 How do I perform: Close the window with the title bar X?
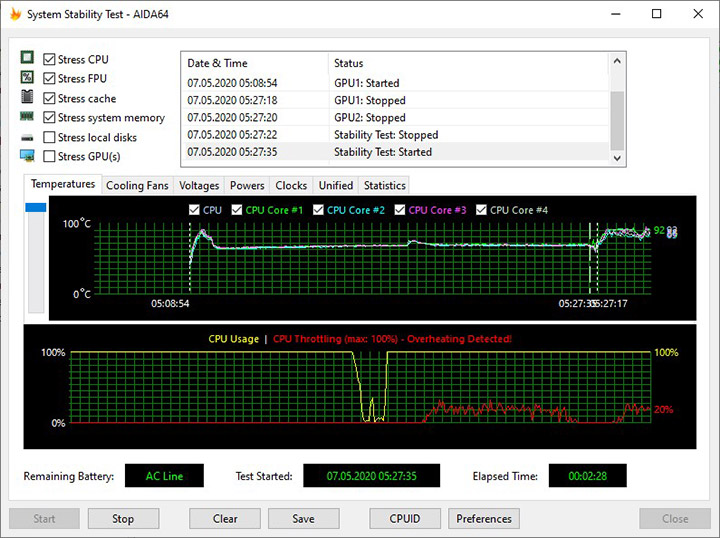[x=698, y=14]
